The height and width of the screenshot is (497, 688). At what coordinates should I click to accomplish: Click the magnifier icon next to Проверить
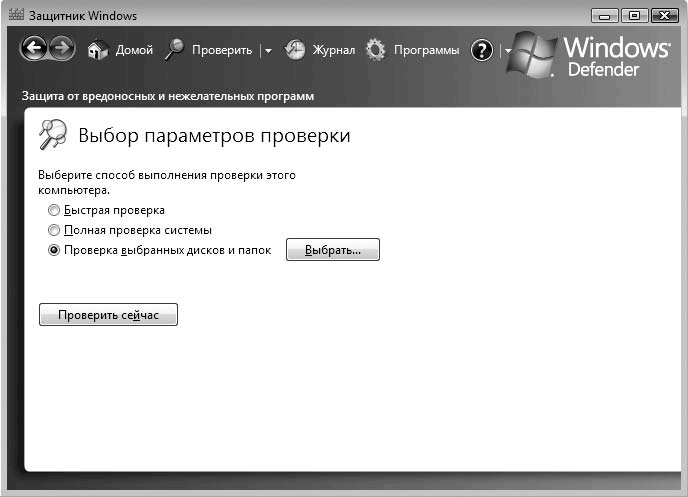pyautogui.click(x=175, y=50)
